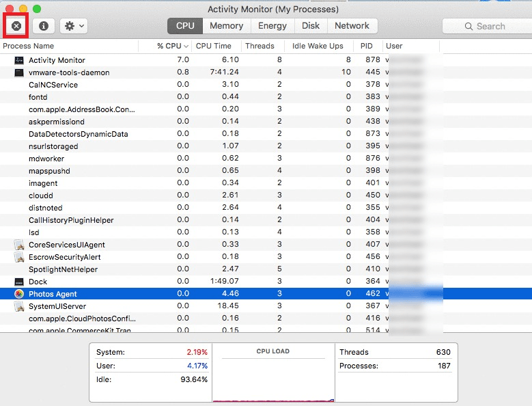Click the CPU Load graph
This screenshot has width=532, height=406.
point(273,376)
